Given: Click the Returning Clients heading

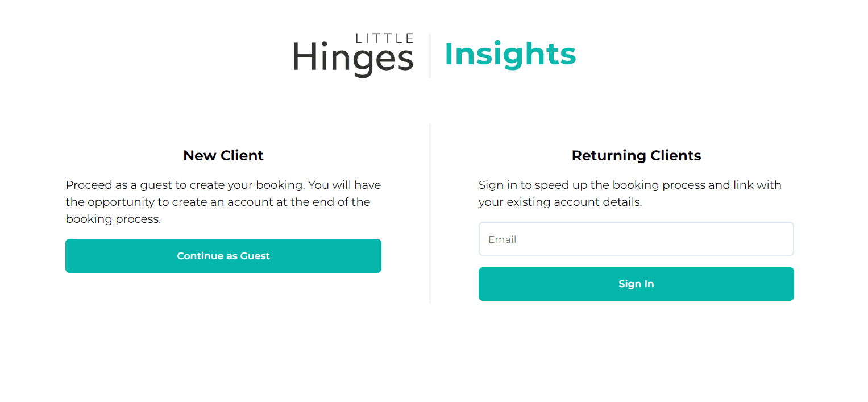Looking at the screenshot, I should pos(636,155).
